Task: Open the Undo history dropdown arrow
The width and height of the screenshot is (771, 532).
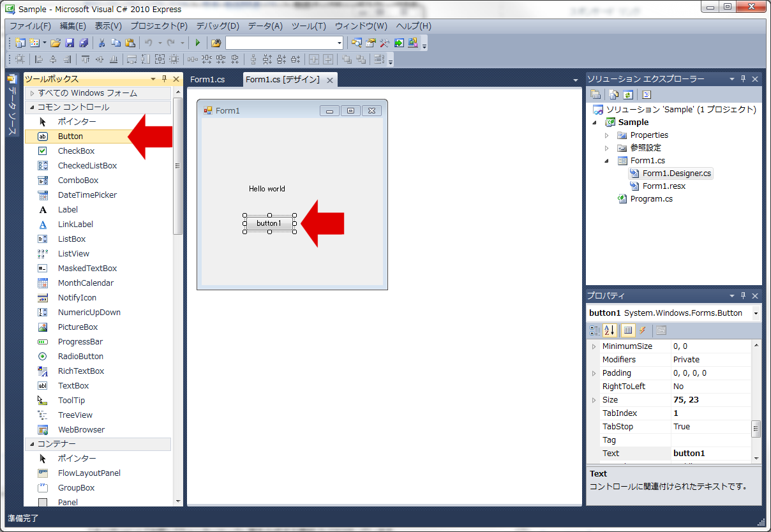Action: coord(160,43)
